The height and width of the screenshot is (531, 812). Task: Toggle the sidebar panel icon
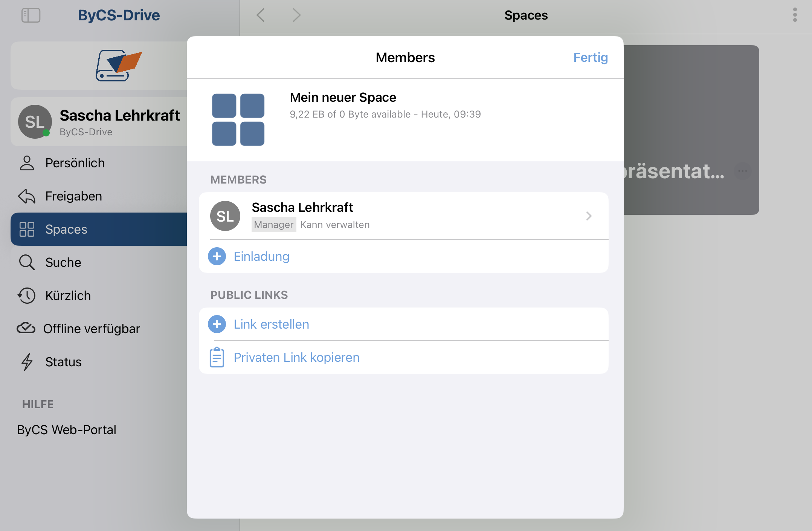[x=31, y=15]
